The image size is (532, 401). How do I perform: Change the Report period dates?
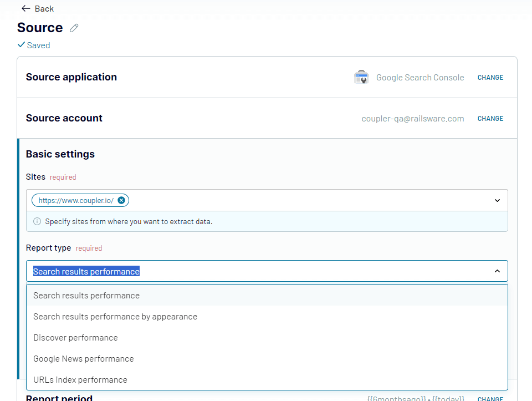pyautogui.click(x=490, y=398)
